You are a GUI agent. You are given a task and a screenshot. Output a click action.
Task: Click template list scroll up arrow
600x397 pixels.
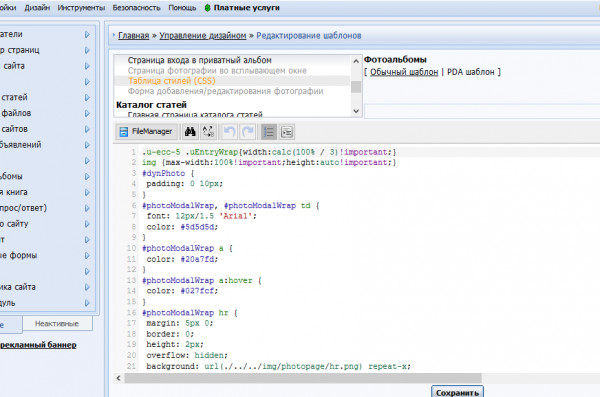point(356,61)
